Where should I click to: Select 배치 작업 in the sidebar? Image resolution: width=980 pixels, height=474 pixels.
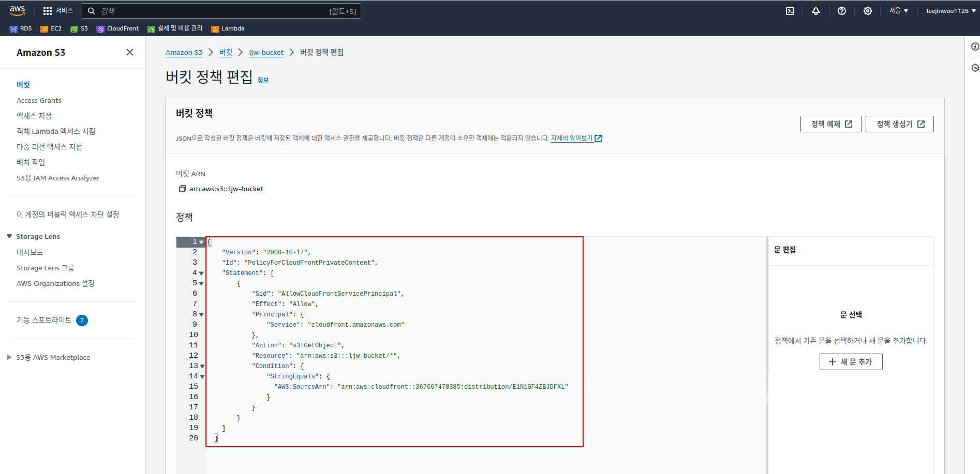pos(31,162)
